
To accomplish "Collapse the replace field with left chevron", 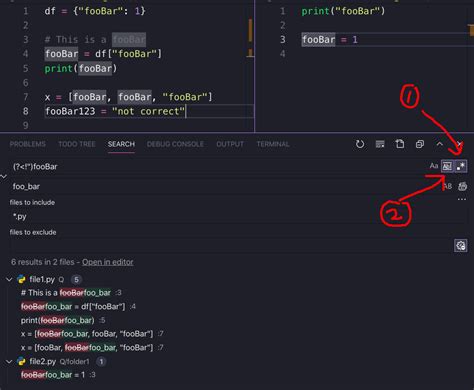I will pos(4,176).
